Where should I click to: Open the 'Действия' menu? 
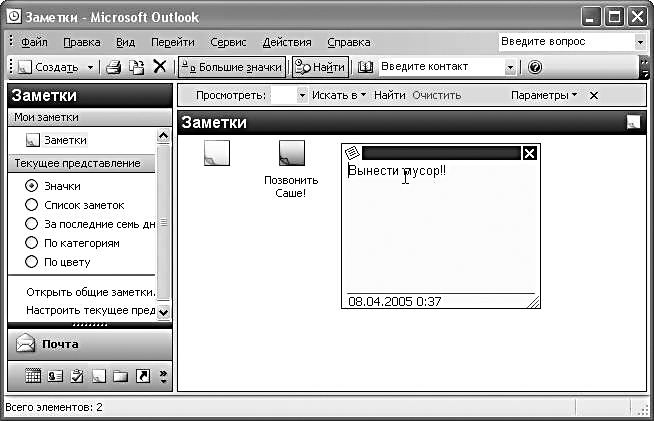pos(286,42)
